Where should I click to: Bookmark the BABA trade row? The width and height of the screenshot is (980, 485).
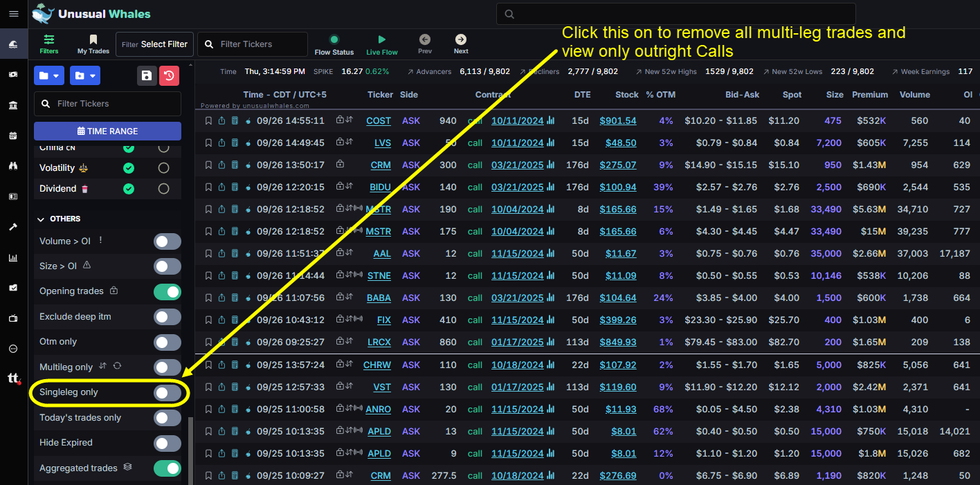[x=208, y=298]
